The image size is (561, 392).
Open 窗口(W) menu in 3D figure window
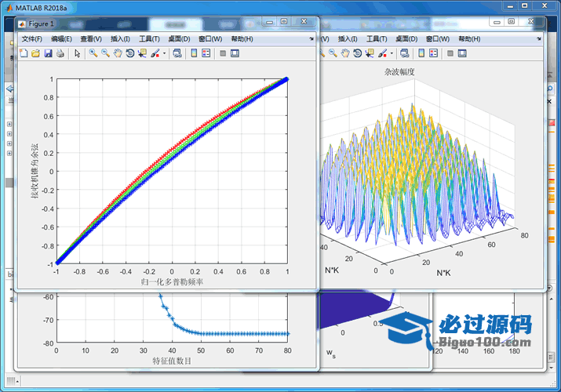(438, 39)
